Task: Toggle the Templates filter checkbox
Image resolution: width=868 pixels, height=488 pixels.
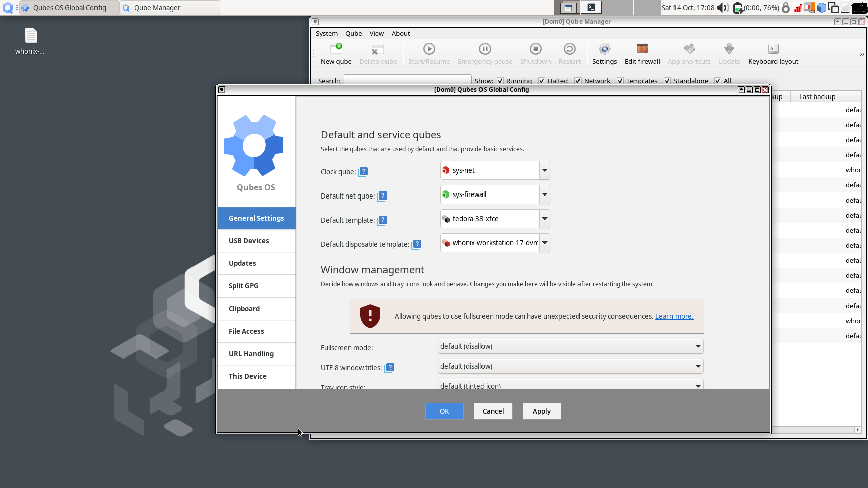Action: tap(620, 81)
